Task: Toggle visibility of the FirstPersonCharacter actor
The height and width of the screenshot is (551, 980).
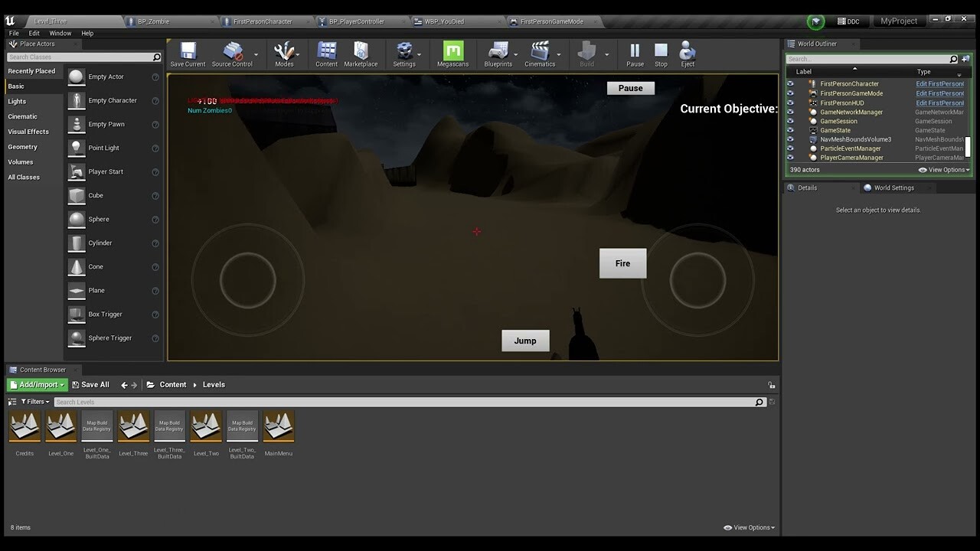Action: [791, 84]
